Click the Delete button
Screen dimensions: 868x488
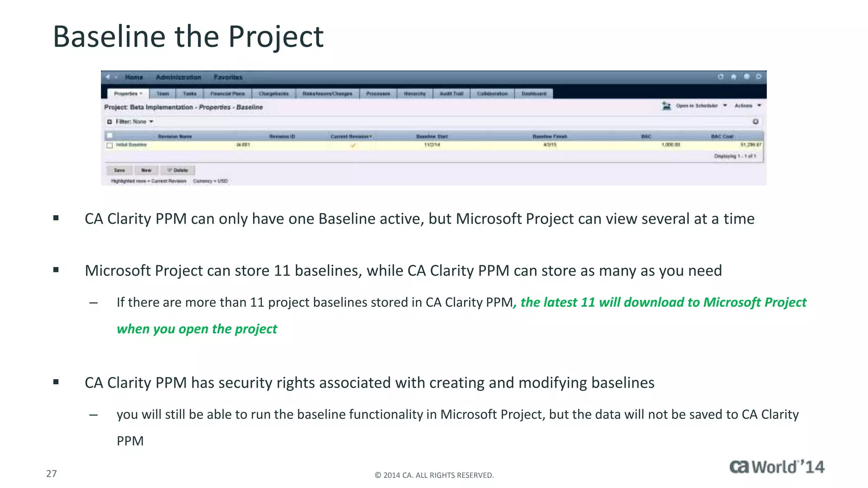point(178,170)
